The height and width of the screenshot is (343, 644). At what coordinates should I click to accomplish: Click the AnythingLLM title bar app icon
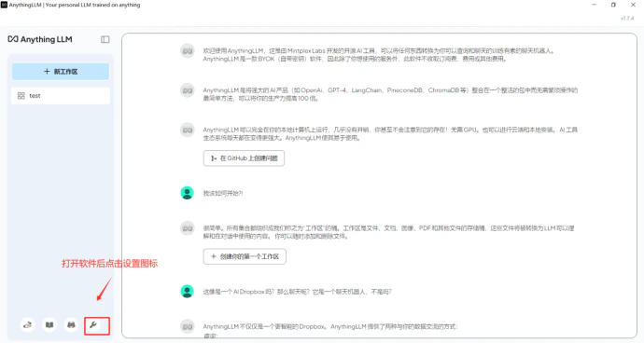pos(4,5)
